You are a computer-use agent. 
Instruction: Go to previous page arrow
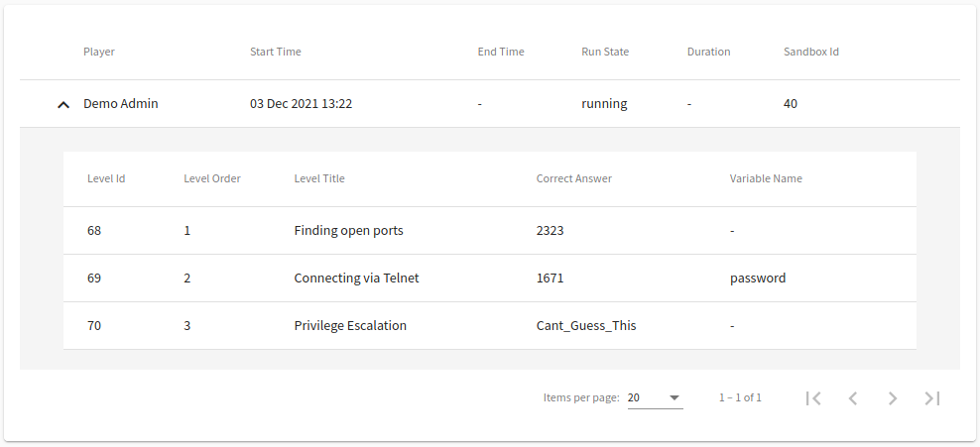853,397
